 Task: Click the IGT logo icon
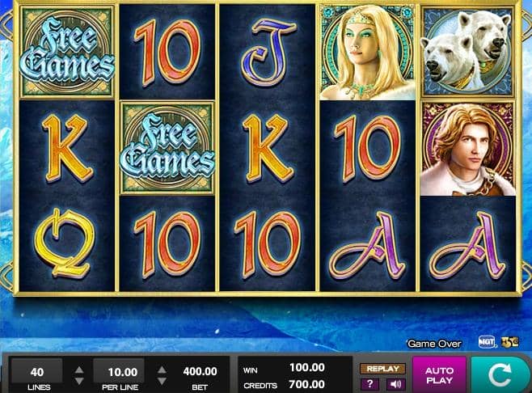pos(486,342)
